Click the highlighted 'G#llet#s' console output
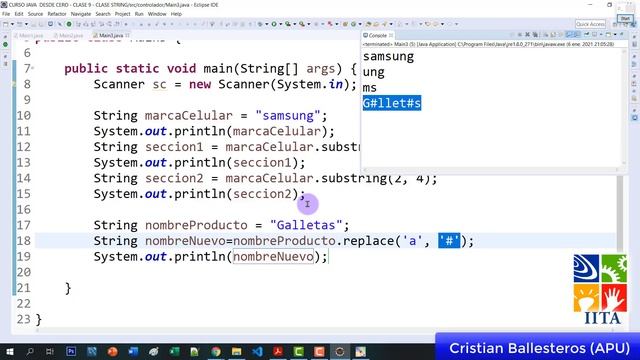640x360 pixels. click(392, 103)
